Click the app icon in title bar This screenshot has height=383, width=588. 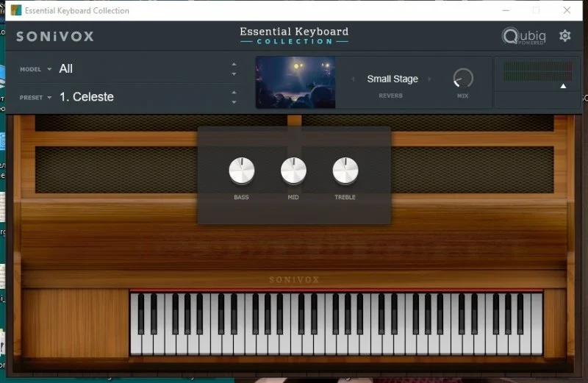[x=16, y=10]
